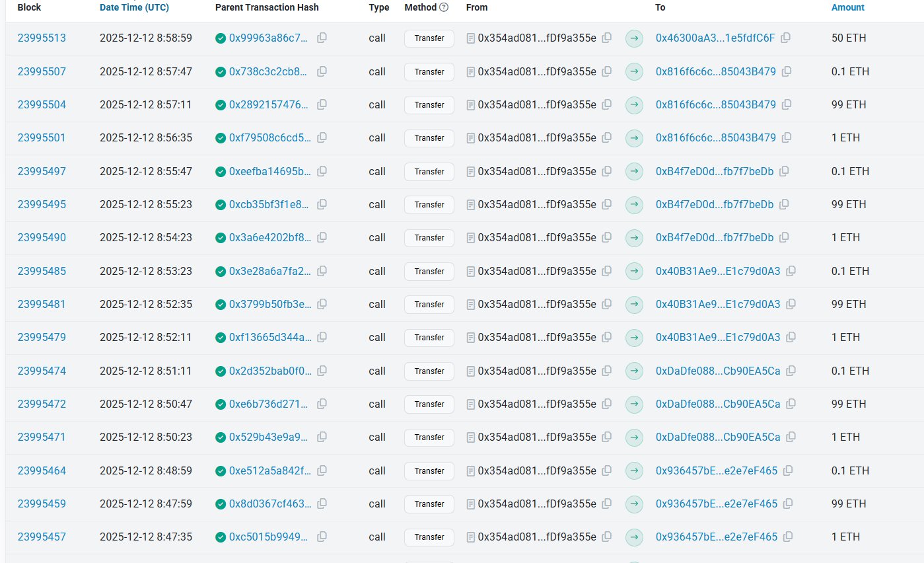924x563 pixels.
Task: Copy hash 0xc5015b9949 with copy icon
Action: [x=322, y=537]
